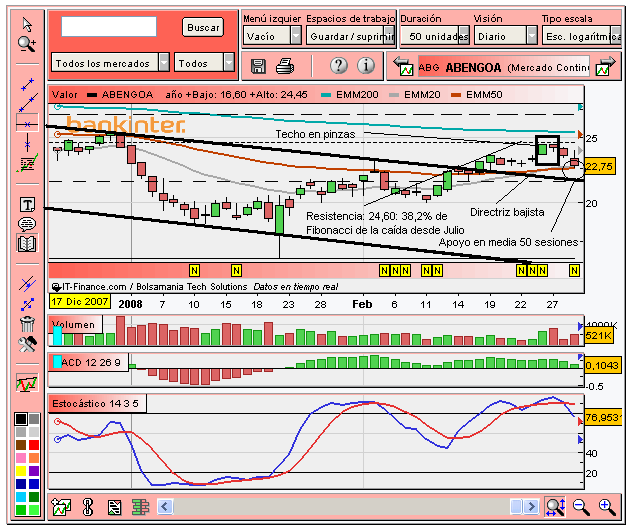This screenshot has width=631, height=529.
Task: Pick the red color swatch
Action: tap(34, 445)
